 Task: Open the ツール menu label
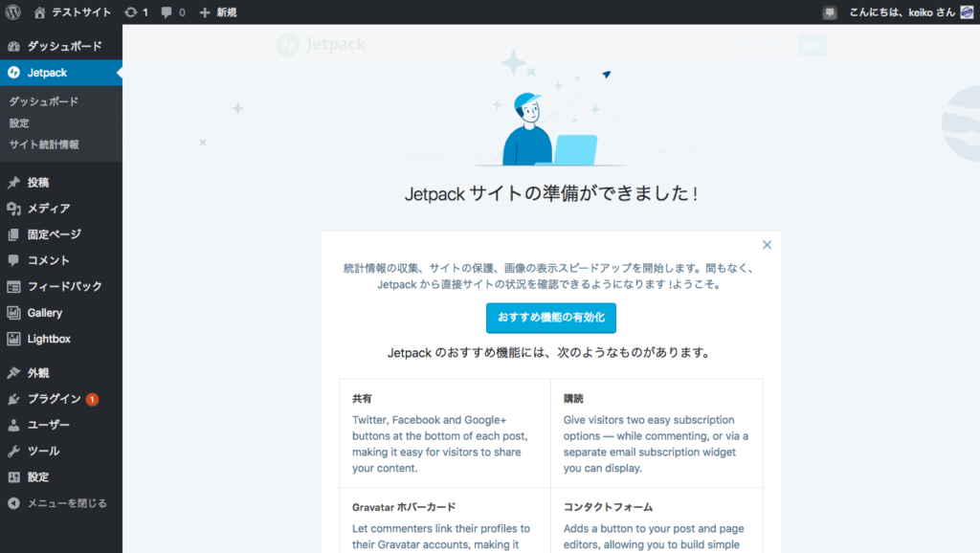[x=43, y=452]
